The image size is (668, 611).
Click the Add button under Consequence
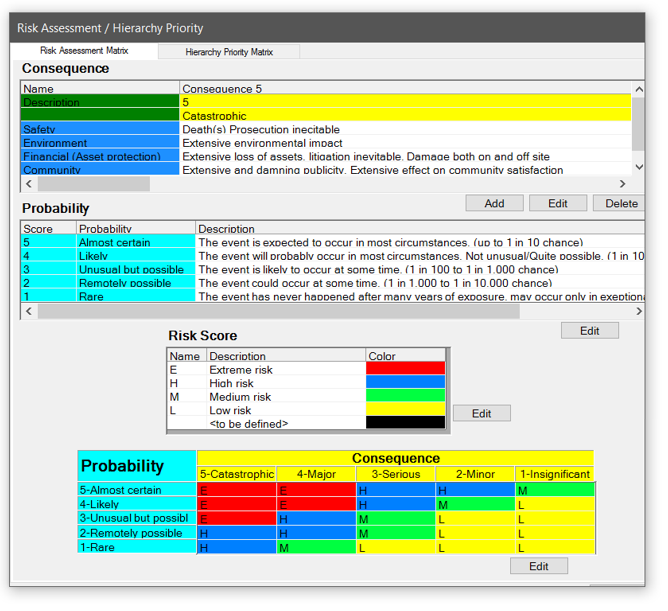tap(493, 203)
